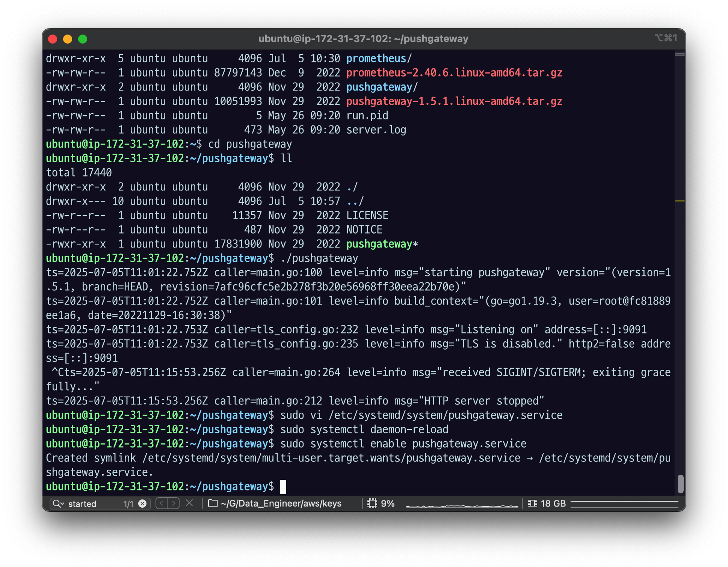Click the folder icon in status bar

(x=213, y=503)
